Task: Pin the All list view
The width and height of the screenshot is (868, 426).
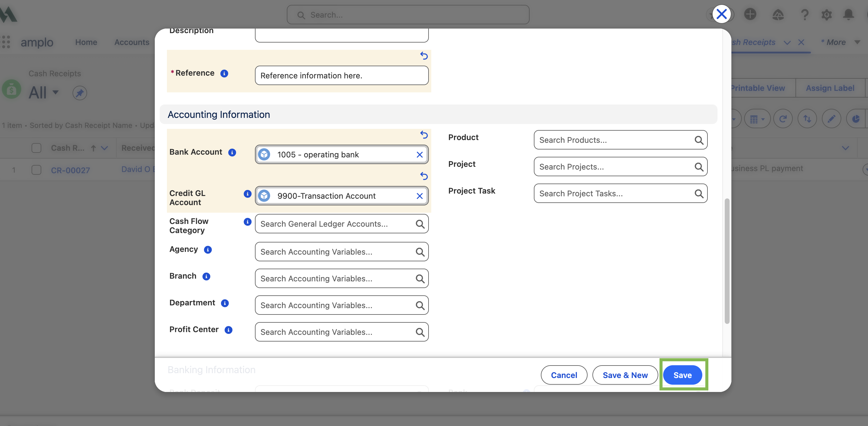Action: coord(80,93)
